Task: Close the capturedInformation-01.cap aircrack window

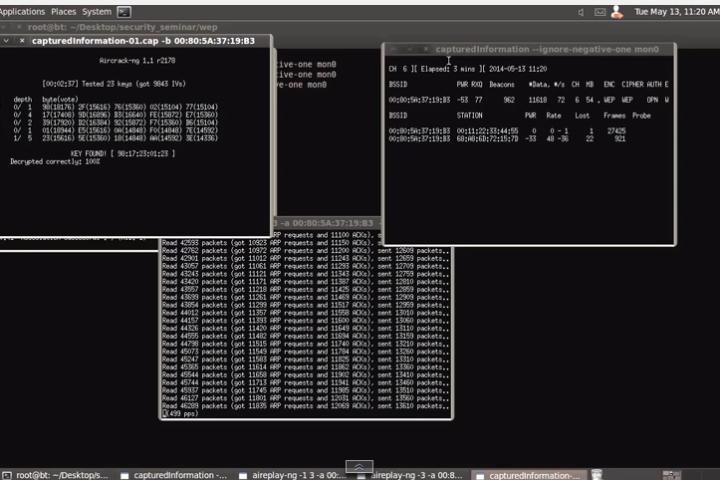Action: 22,41
